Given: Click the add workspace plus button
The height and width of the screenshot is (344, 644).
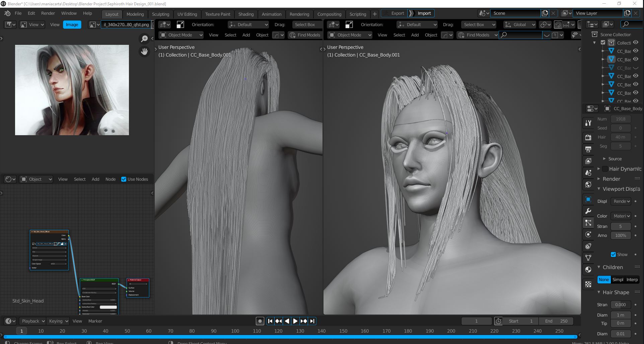Looking at the screenshot, I should click(375, 14).
